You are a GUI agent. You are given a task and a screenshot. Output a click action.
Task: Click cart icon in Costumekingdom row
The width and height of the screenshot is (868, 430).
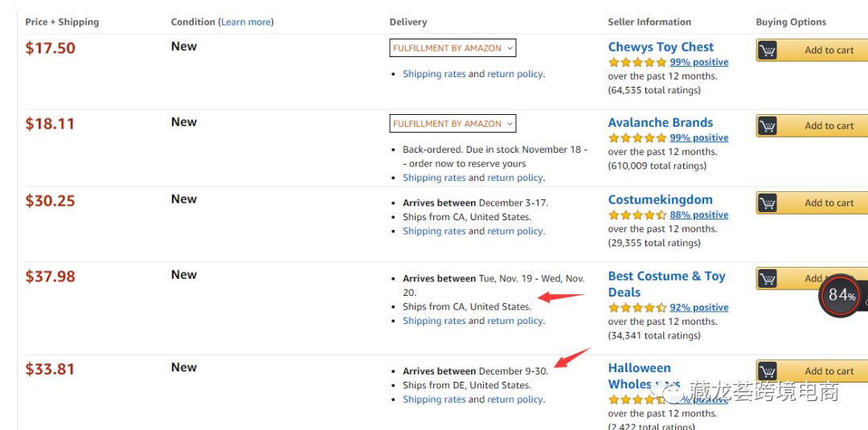point(768,203)
